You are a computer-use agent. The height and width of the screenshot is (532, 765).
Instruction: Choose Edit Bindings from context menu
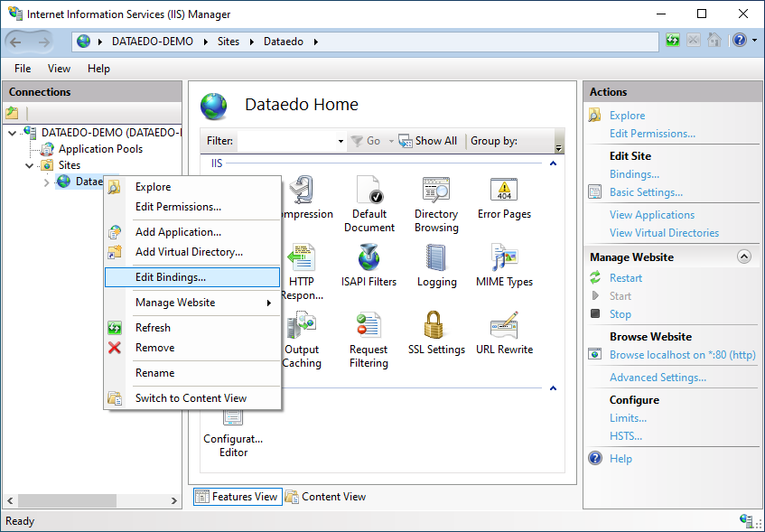pos(171,277)
